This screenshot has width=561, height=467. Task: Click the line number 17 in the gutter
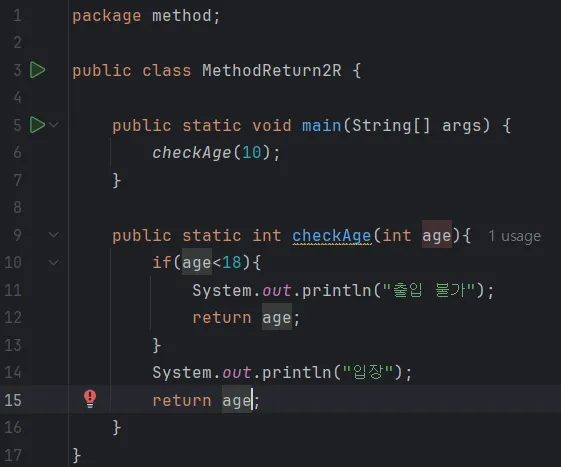pos(13,455)
